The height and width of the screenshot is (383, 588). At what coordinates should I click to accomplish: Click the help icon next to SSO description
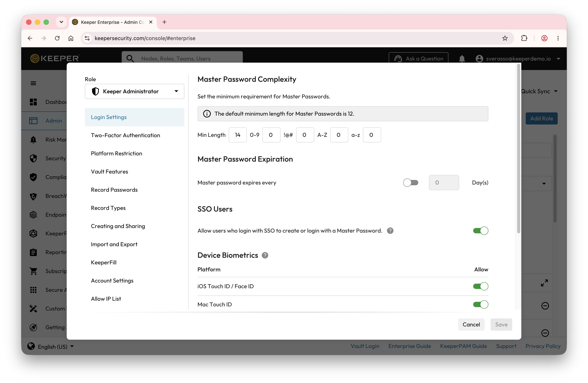click(x=390, y=231)
